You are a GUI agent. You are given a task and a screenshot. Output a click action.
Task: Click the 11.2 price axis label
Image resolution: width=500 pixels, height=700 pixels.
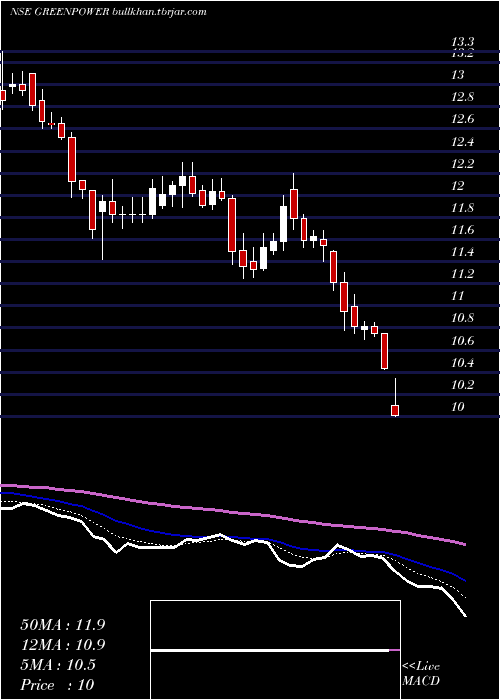point(462,274)
